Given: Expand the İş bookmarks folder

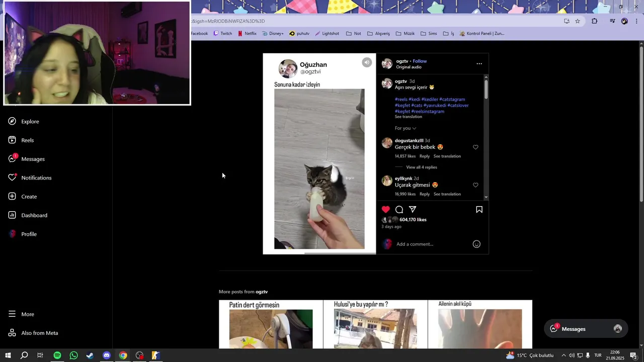Looking at the screenshot, I should [448, 34].
